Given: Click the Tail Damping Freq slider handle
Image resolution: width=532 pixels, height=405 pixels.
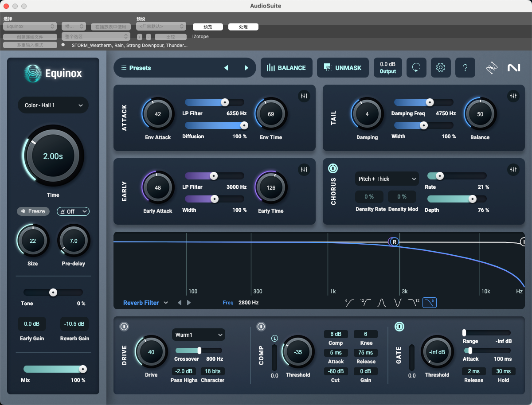Looking at the screenshot, I should [x=430, y=102].
